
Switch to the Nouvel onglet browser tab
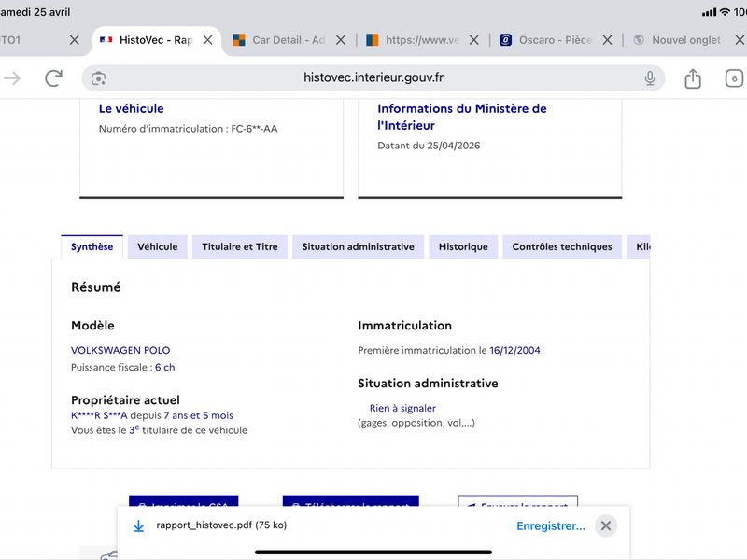click(685, 40)
